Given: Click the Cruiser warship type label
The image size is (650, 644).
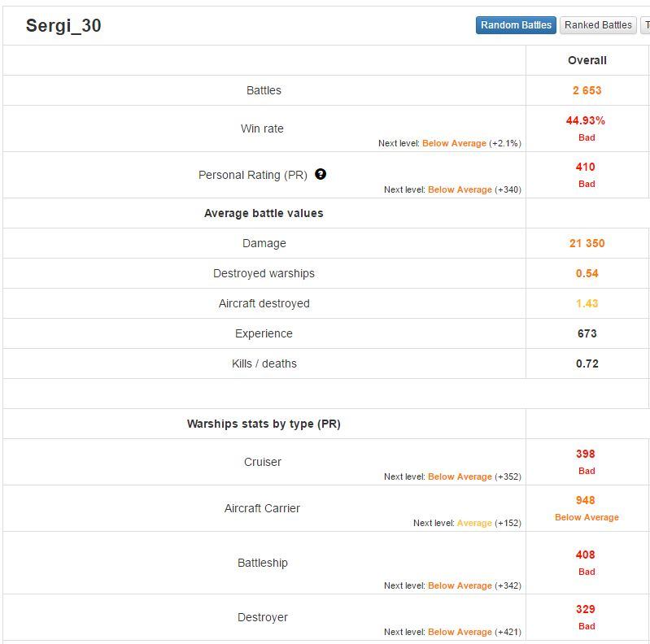Looking at the screenshot, I should [x=263, y=462].
